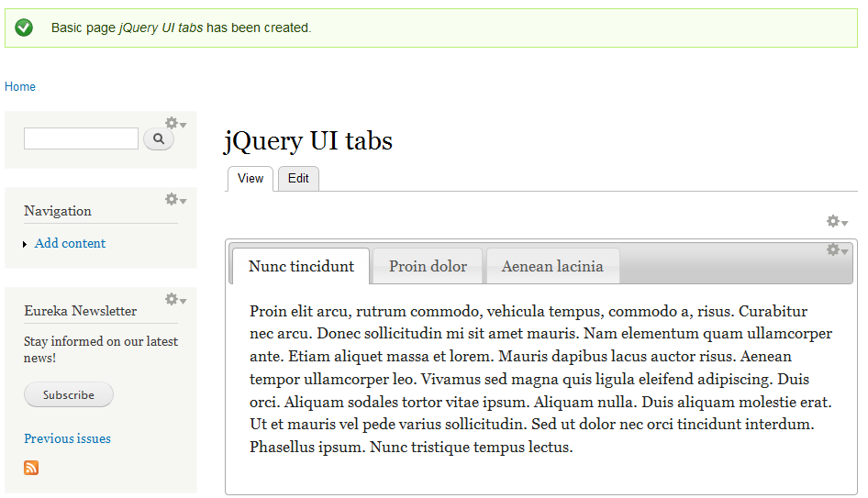Go to the Home breadcrumb link

[x=20, y=87]
